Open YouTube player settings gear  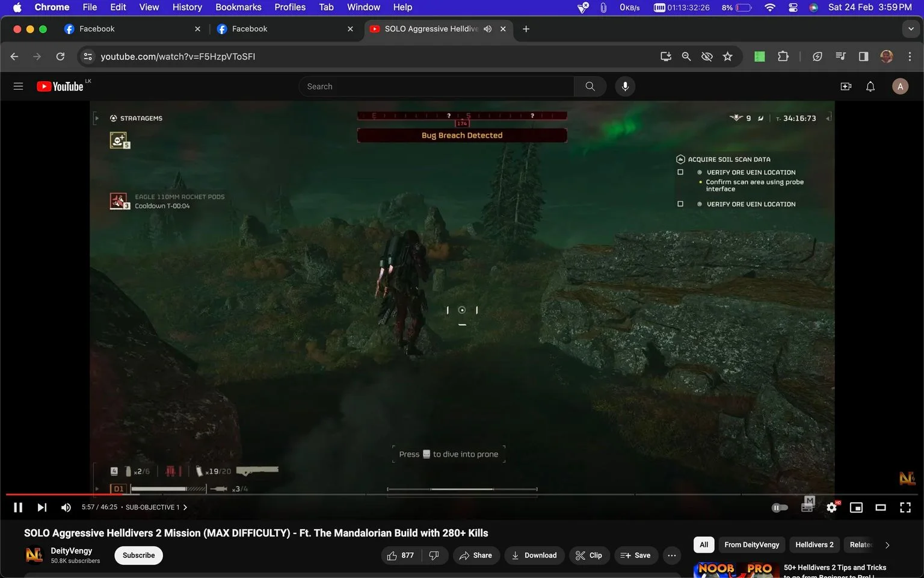[832, 508]
